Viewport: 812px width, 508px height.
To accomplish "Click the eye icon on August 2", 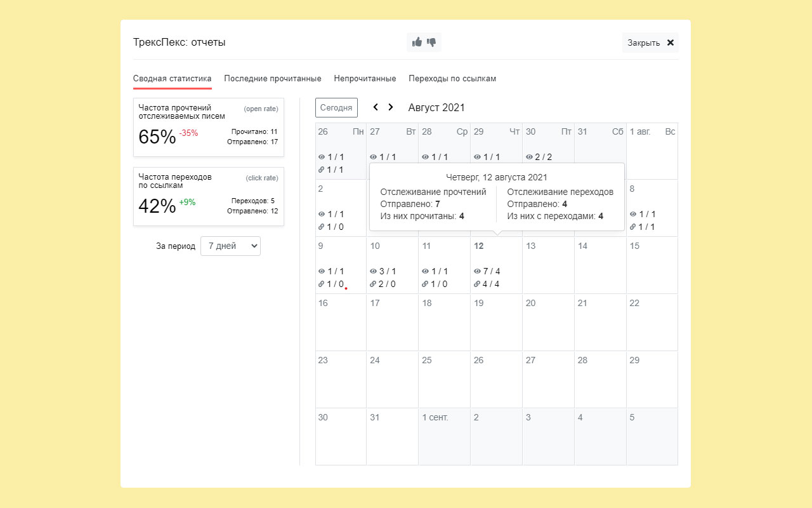I will click(x=321, y=214).
